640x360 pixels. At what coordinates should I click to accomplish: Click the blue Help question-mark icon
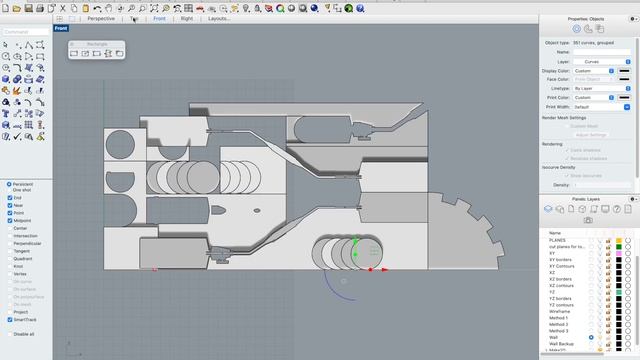coord(360,8)
